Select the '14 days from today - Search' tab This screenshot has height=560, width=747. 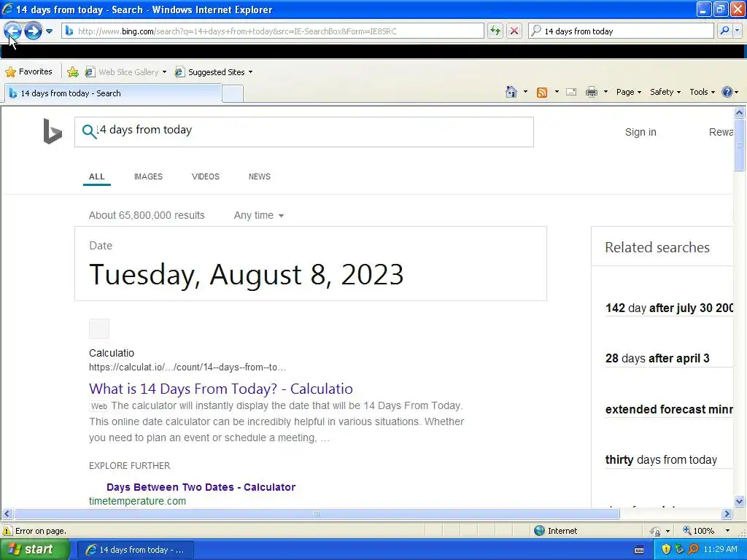tap(113, 93)
